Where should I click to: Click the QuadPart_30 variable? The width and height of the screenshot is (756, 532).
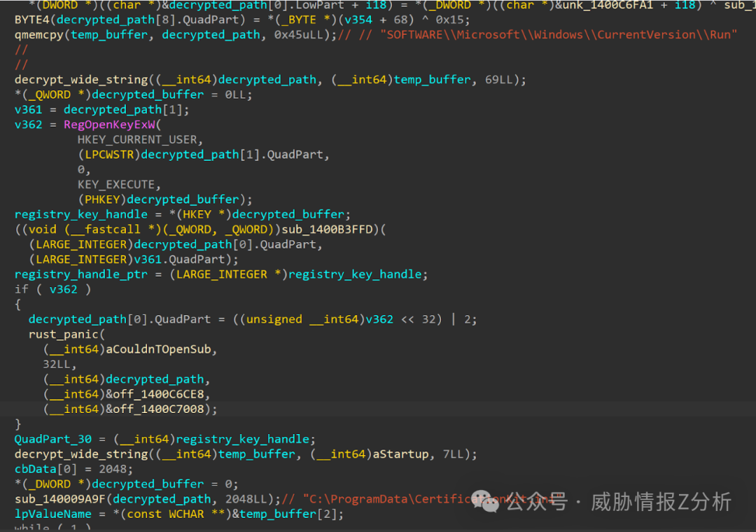pyautogui.click(x=53, y=439)
